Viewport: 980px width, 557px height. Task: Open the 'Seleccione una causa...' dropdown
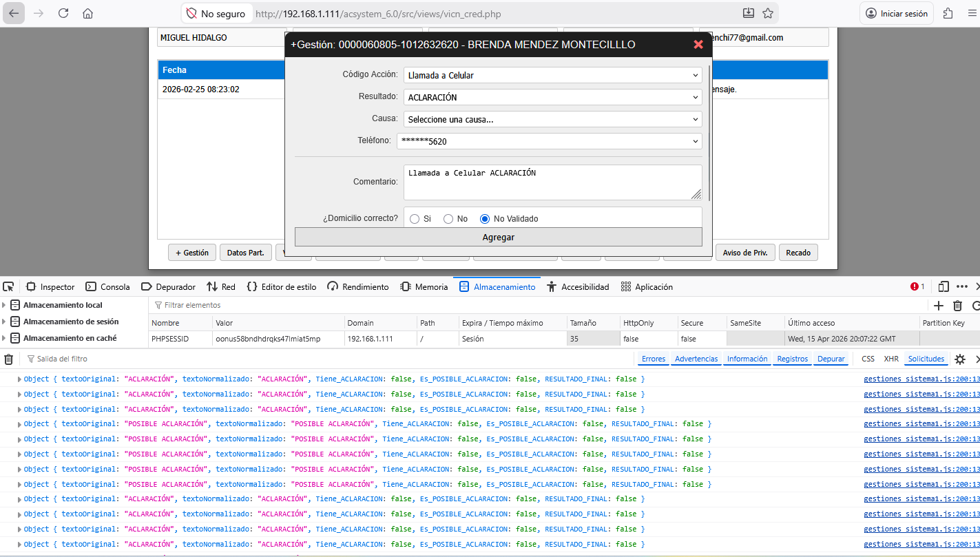pyautogui.click(x=552, y=119)
